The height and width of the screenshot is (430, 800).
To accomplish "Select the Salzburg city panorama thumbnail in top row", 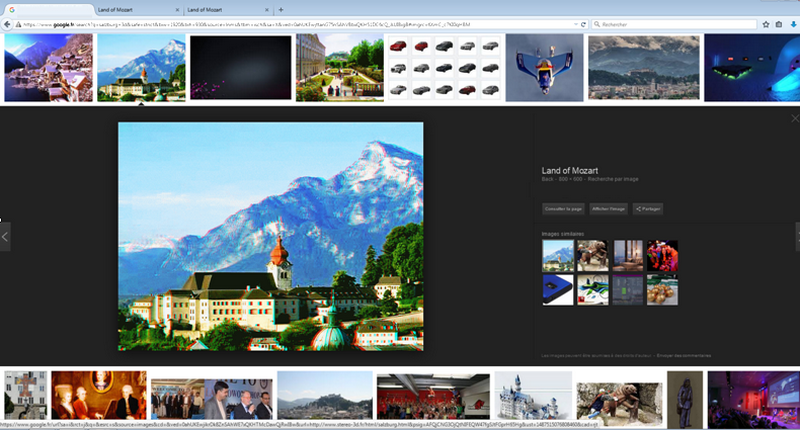I will coord(643,67).
